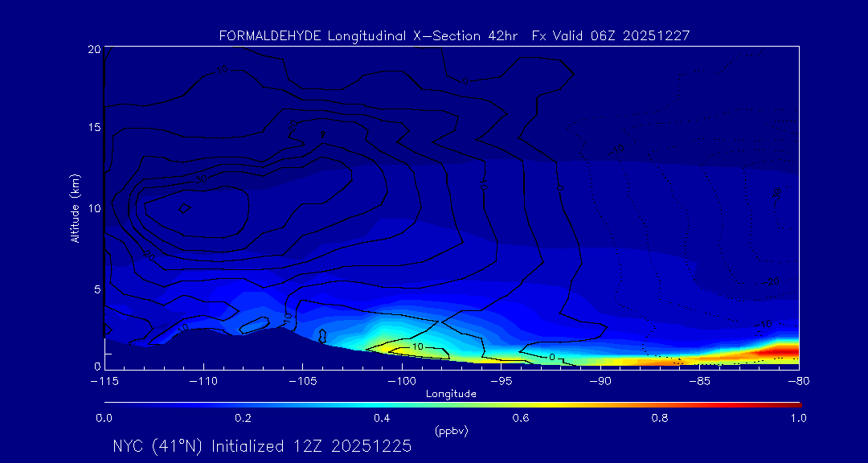868x463 pixels.
Task: Click the FORMALDEHYDE Longitudinal X-Section plot title
Action: [454, 35]
